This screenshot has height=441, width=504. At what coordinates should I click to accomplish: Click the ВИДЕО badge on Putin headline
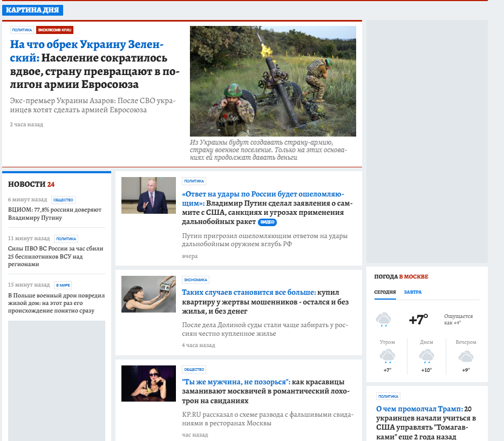pyautogui.click(x=267, y=222)
